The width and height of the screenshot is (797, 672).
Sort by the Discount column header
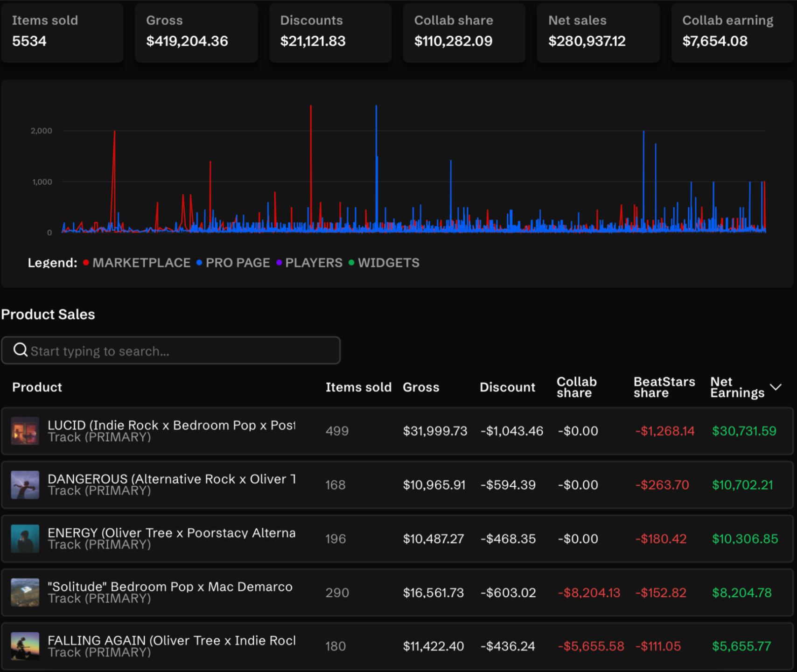pyautogui.click(x=507, y=387)
